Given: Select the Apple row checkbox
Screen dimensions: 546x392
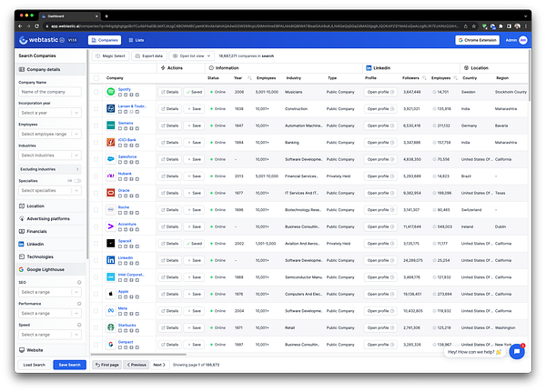Looking at the screenshot, I should (x=96, y=294).
